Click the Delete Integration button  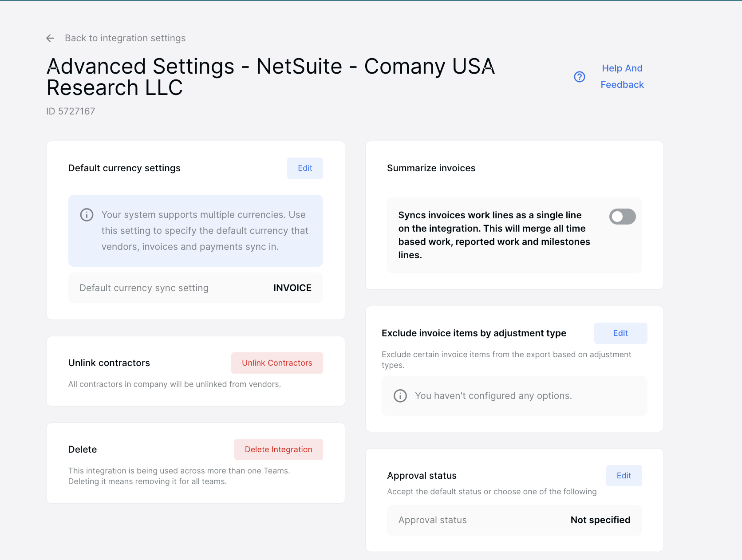(278, 450)
